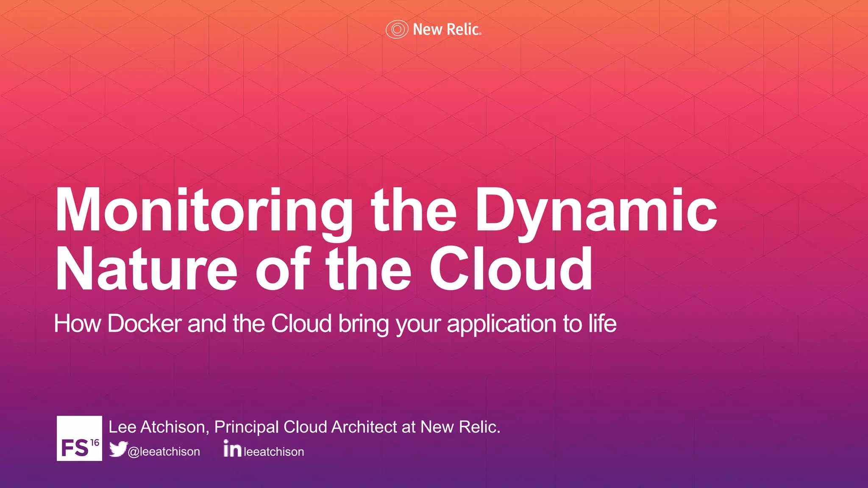868x488 pixels.
Task: Click the New Relic wordmark at top
Action: (x=446, y=30)
